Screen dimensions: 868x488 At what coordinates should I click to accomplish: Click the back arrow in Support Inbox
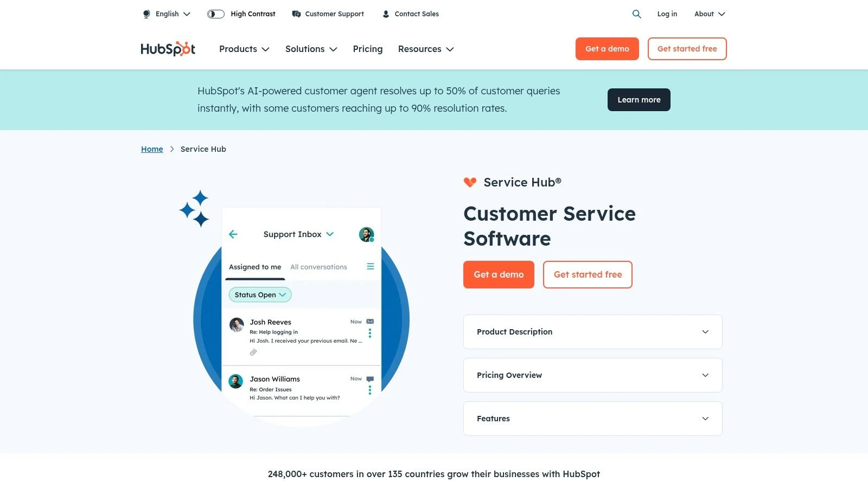233,234
